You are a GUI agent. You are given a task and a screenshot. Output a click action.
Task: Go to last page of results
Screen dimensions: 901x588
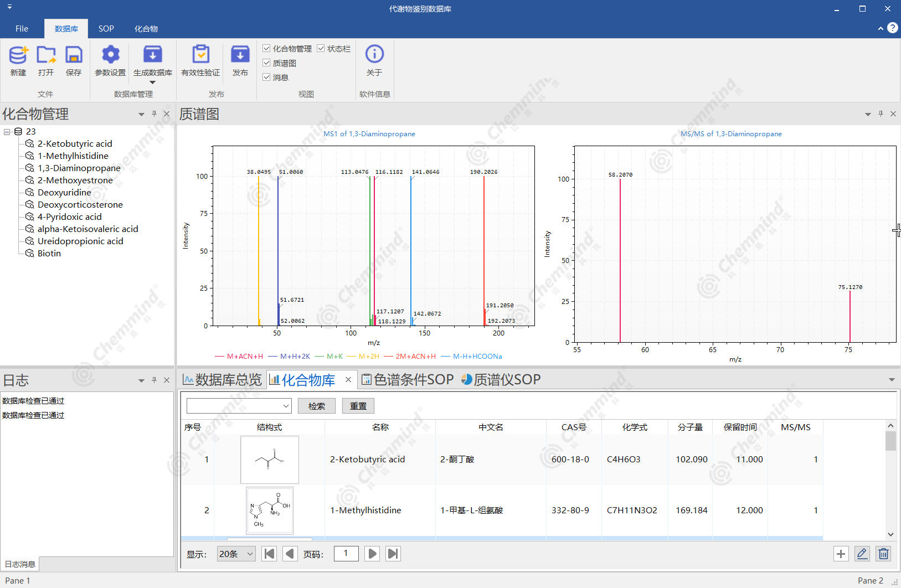coord(393,554)
